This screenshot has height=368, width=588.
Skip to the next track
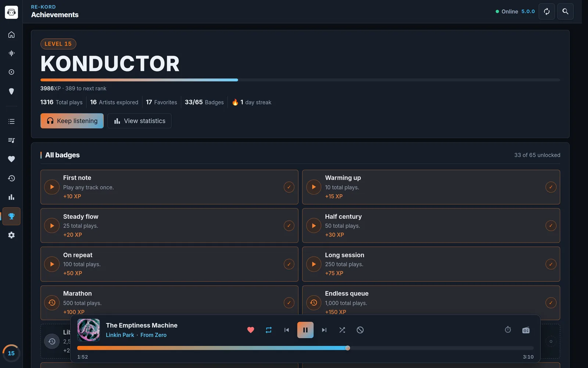pos(324,330)
